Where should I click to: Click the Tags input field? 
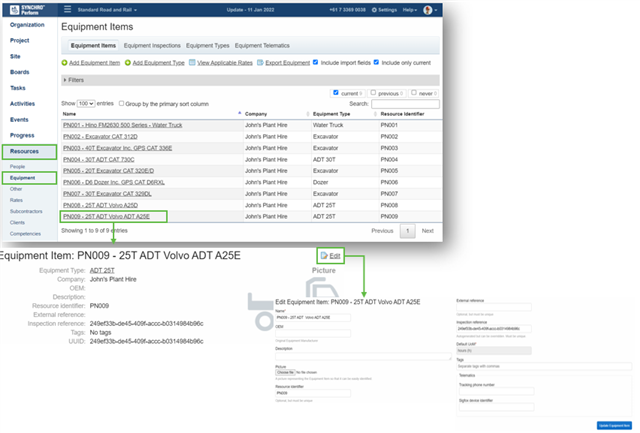(x=544, y=366)
